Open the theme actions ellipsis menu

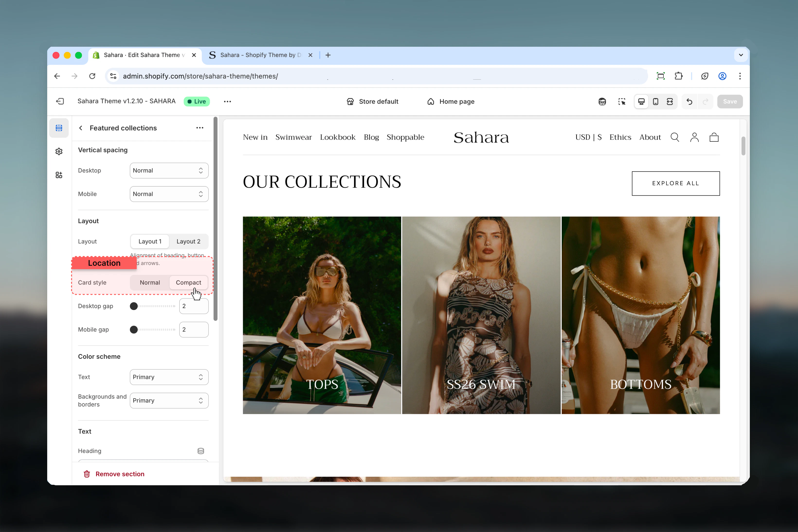click(x=227, y=101)
